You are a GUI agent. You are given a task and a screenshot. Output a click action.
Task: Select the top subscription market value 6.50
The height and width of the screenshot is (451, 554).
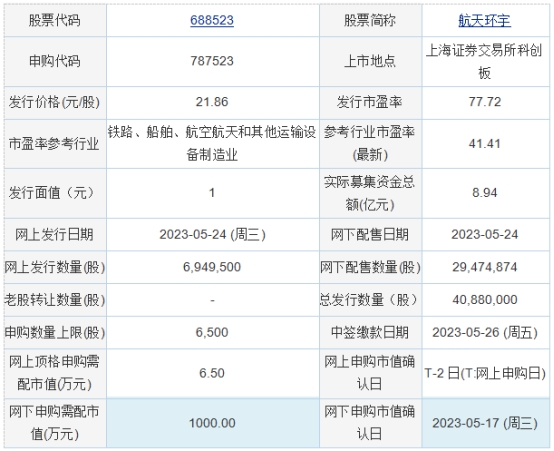click(x=212, y=373)
